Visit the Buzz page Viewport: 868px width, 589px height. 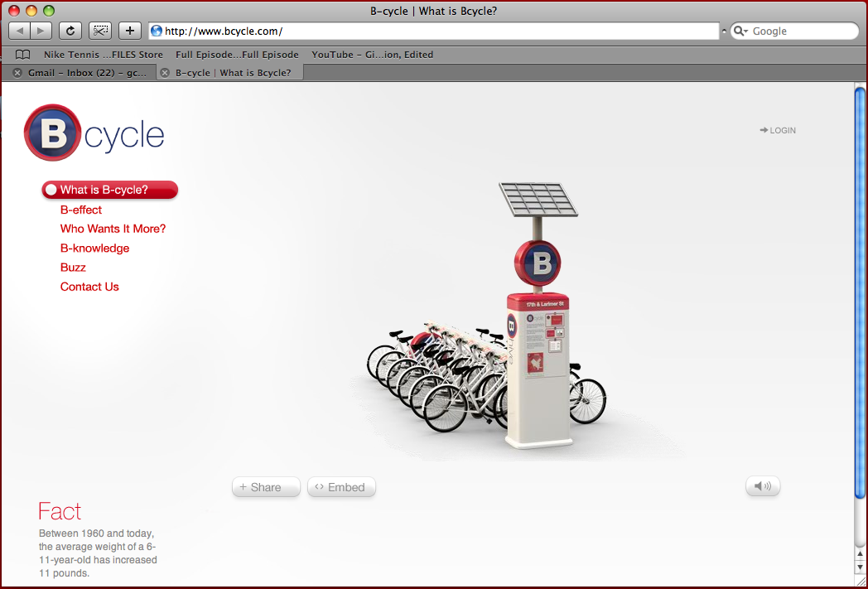[73, 268]
